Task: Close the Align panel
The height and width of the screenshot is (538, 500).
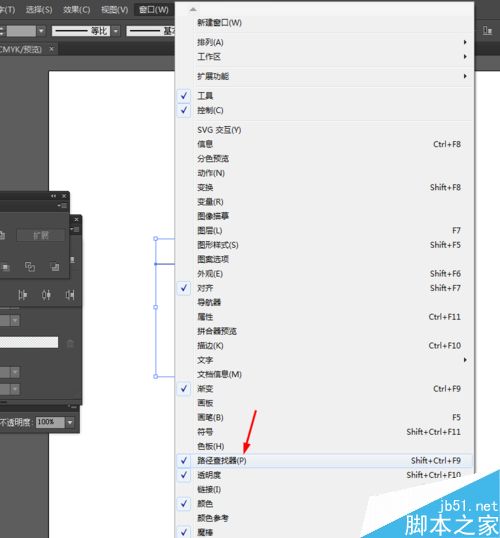Action: coord(77,220)
